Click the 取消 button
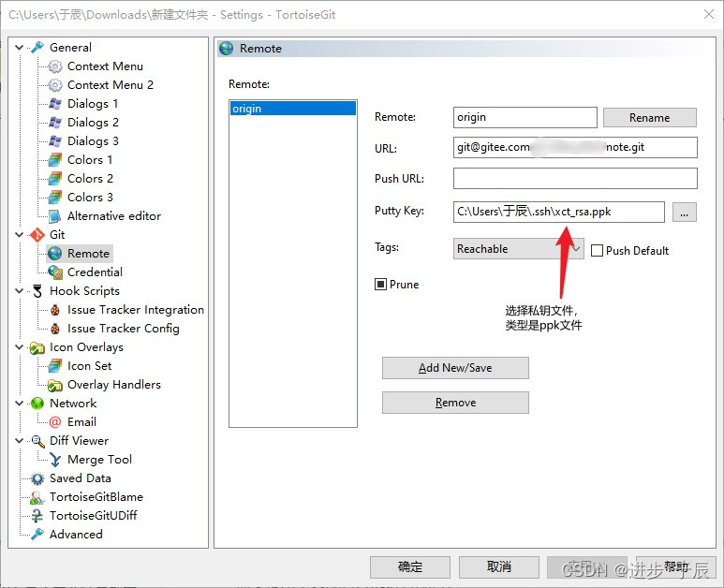Image resolution: width=724 pixels, height=588 pixels. [x=499, y=566]
